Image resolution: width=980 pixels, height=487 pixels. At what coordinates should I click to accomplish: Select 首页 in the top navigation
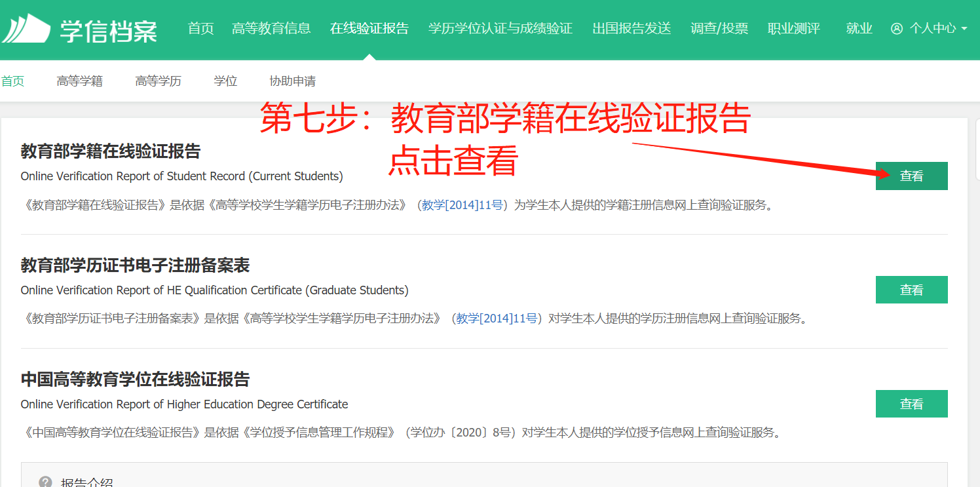(x=200, y=28)
